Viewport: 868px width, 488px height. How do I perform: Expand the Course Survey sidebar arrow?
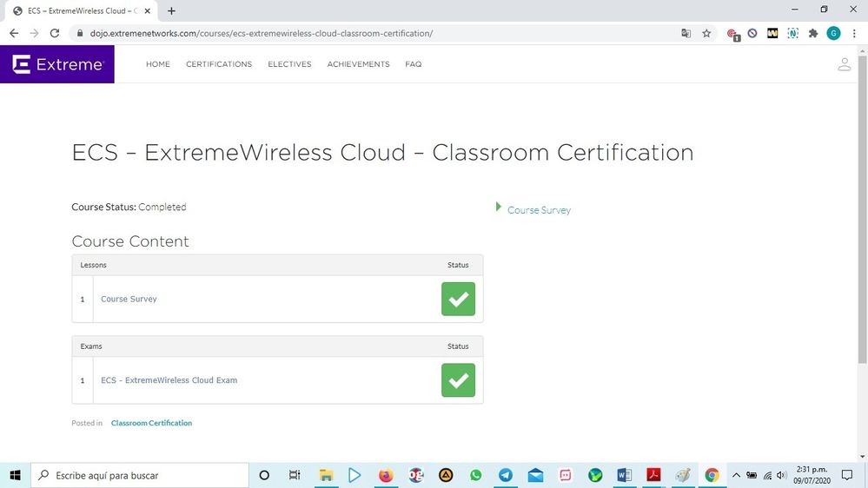498,207
